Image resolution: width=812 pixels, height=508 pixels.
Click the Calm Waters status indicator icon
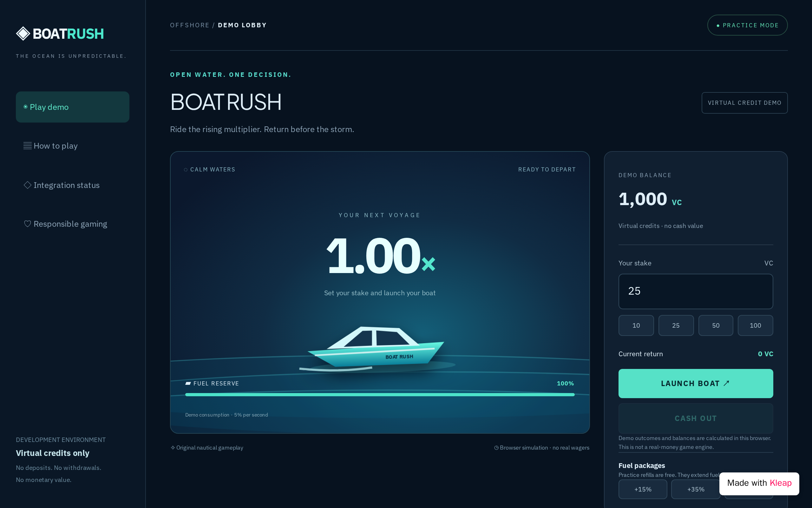[x=186, y=170]
